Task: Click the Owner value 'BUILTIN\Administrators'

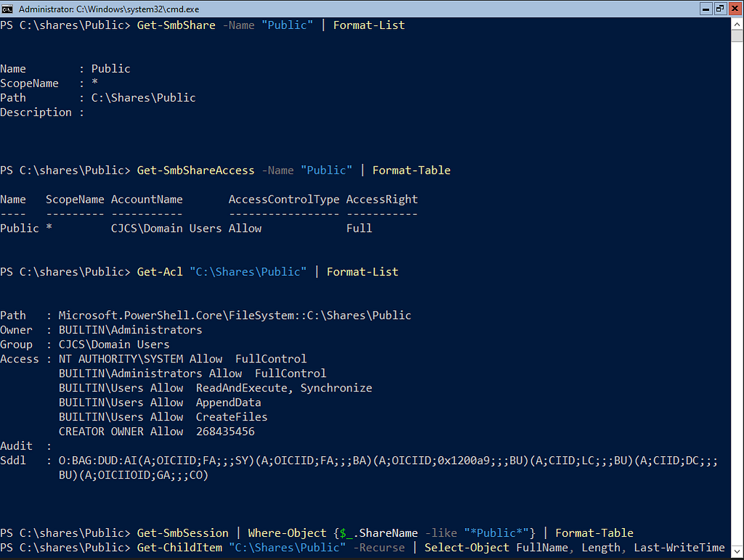Action: tap(131, 330)
